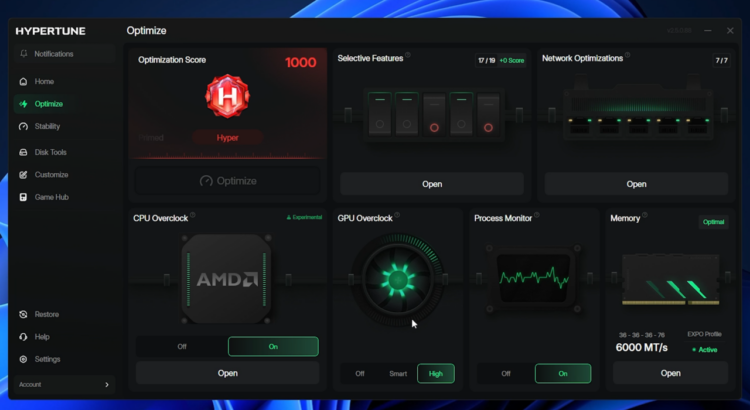
Task: Click the 1000 score value
Action: [301, 63]
